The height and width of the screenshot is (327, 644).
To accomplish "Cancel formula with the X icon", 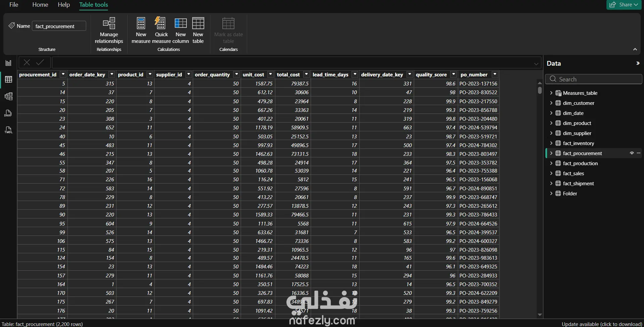I will pos(27,62).
